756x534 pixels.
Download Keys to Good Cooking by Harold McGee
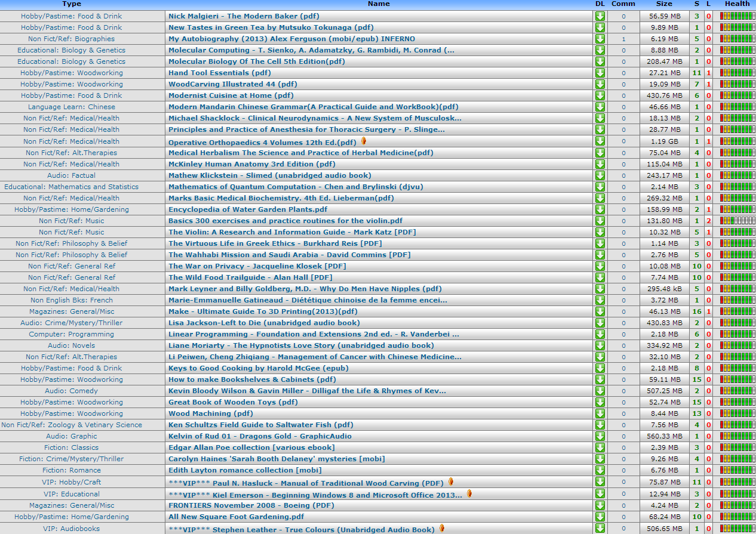[600, 368]
